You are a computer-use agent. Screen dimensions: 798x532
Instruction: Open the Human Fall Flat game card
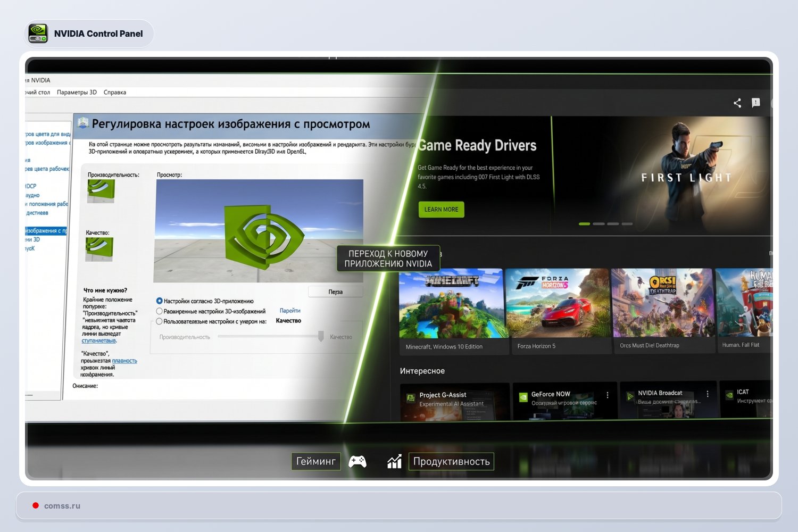pyautogui.click(x=744, y=310)
